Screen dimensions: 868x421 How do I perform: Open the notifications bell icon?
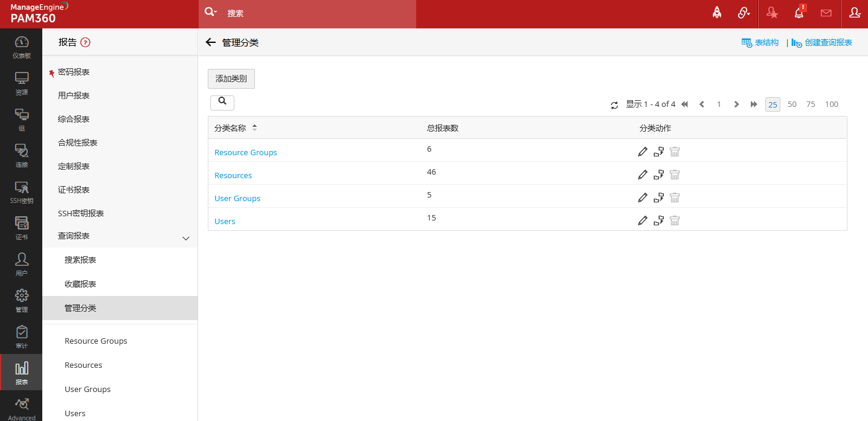[x=799, y=13]
